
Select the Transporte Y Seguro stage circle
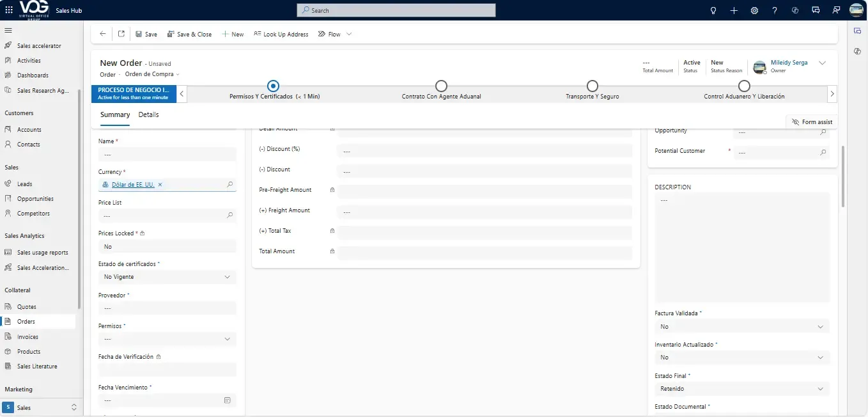(x=592, y=86)
